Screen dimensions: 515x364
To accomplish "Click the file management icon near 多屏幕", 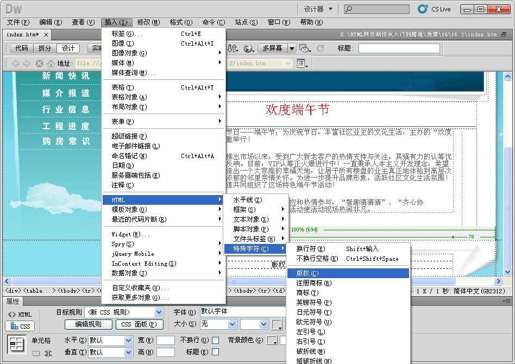I will [233, 48].
